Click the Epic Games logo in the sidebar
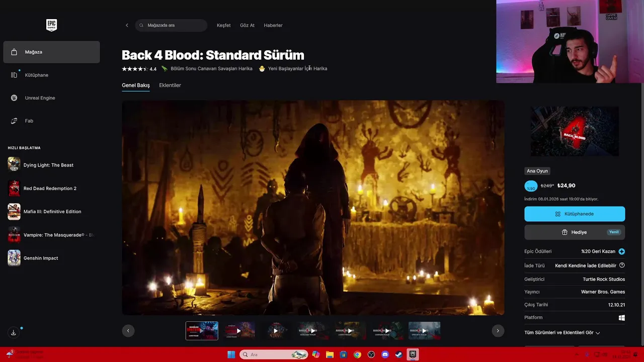This screenshot has height=362, width=644. coord(51,25)
